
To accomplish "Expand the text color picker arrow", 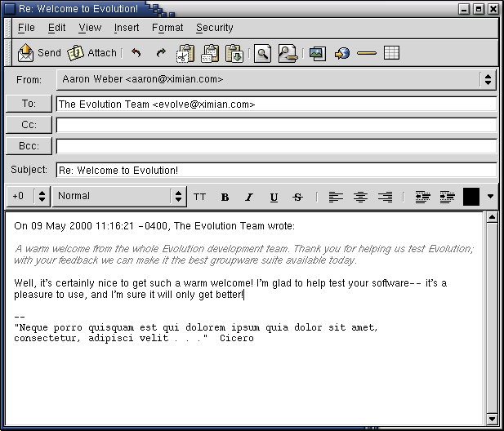I will click(x=490, y=197).
